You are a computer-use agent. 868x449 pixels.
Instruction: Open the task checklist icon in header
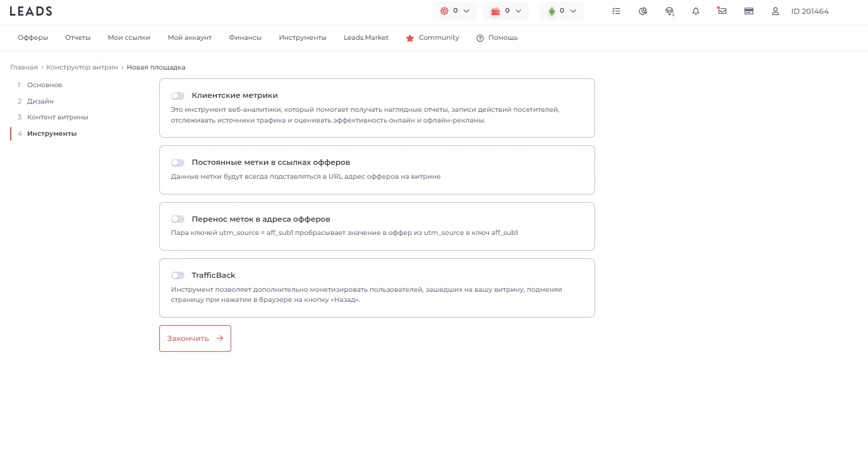[617, 11]
